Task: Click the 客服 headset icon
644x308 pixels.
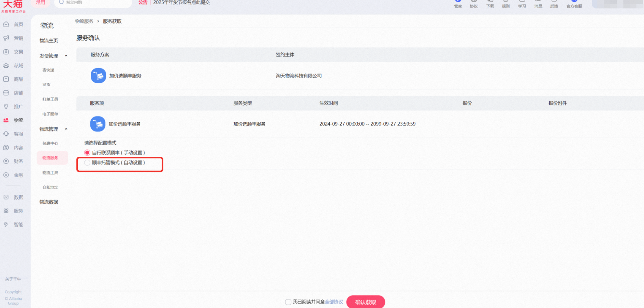Action: click(6, 134)
